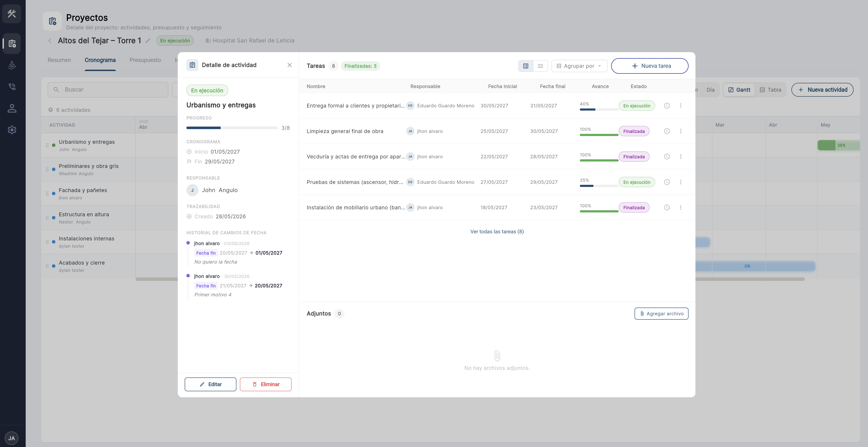Click the phone support sidebar icon
Image resolution: width=868 pixels, height=447 pixels.
tap(12, 87)
